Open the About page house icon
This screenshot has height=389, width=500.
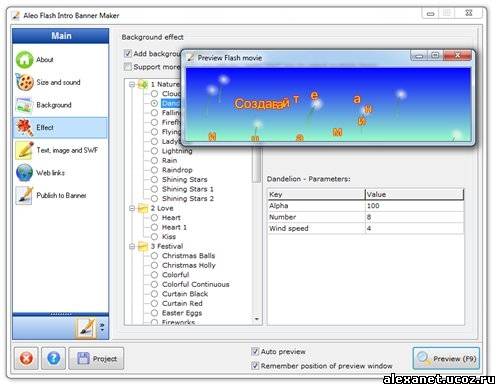click(x=24, y=60)
